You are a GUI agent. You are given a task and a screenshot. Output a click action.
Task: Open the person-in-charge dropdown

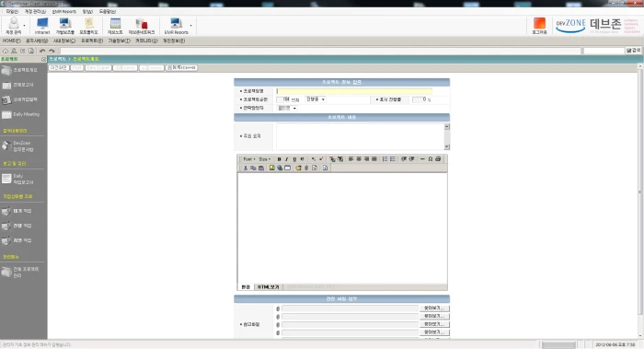pyautogui.click(x=287, y=108)
